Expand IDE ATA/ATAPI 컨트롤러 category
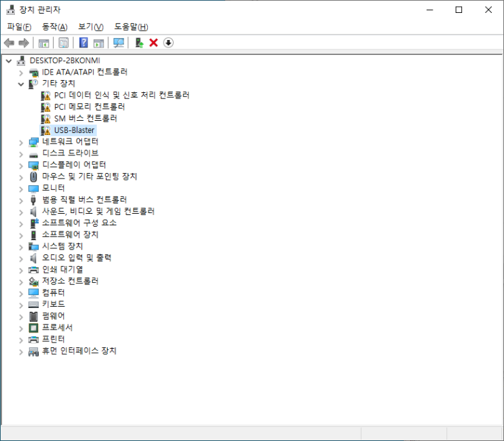The width and height of the screenshot is (504, 441). click(21, 73)
